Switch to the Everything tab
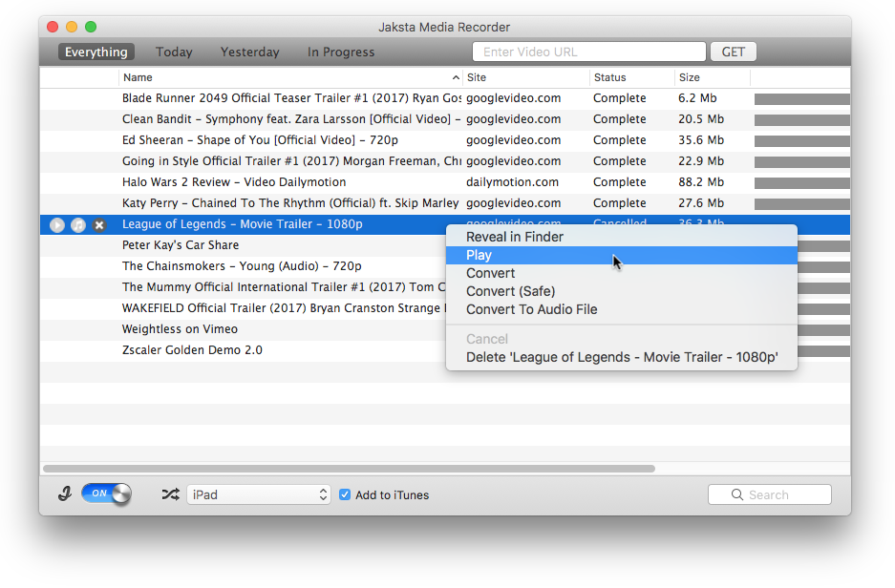The image size is (895, 588). click(x=96, y=52)
